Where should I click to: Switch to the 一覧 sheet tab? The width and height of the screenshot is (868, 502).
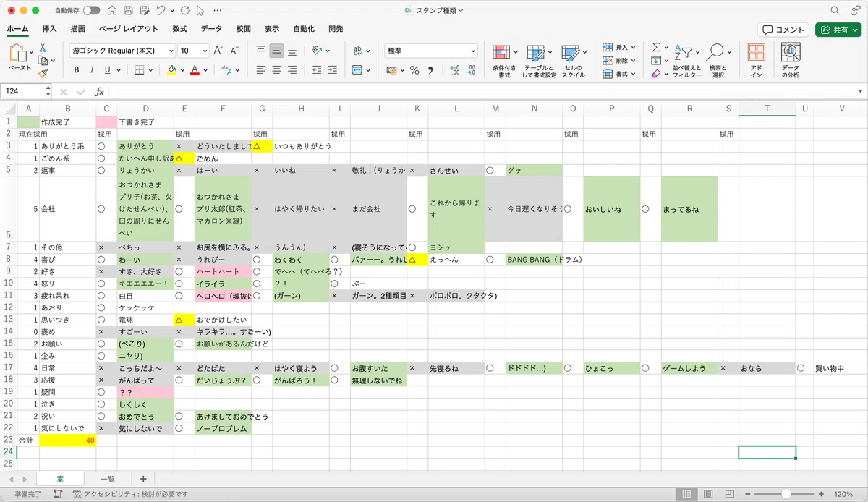pos(108,479)
